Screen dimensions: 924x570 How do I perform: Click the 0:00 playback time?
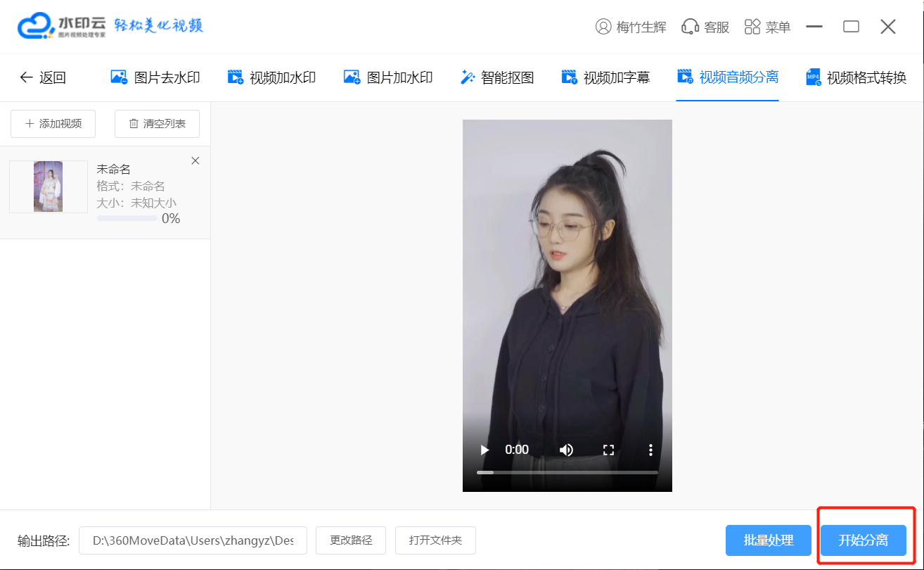click(517, 450)
